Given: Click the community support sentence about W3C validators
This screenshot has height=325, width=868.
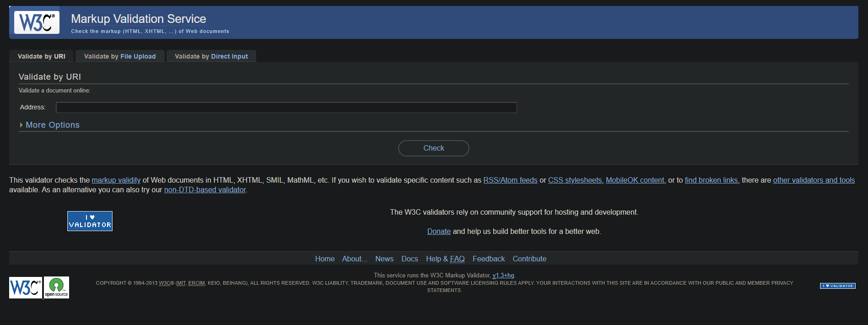Looking at the screenshot, I should [514, 212].
